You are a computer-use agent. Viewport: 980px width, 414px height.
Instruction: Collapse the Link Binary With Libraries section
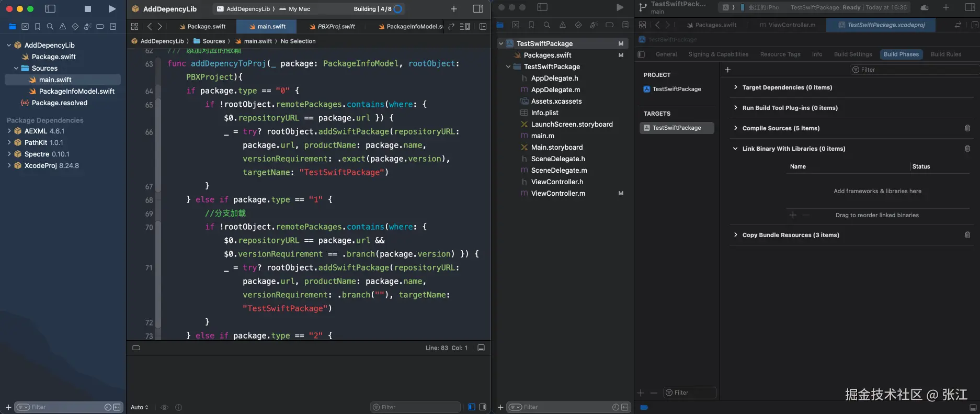coord(735,149)
